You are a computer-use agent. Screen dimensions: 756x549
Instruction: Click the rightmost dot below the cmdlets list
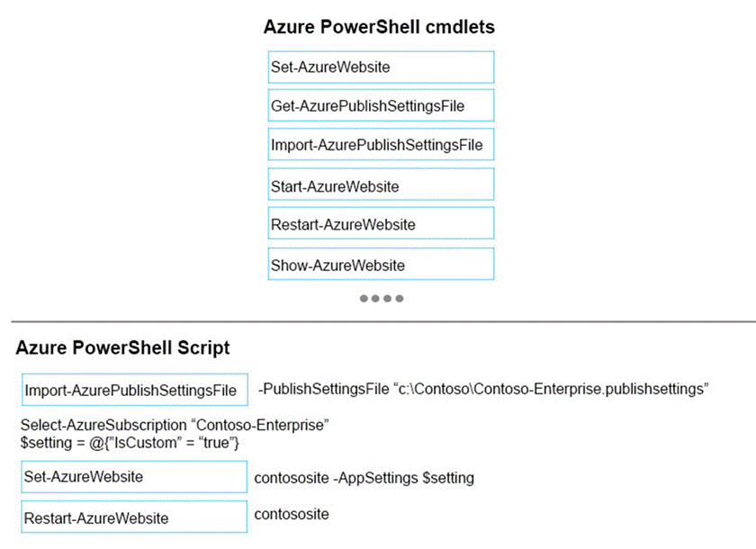[400, 298]
